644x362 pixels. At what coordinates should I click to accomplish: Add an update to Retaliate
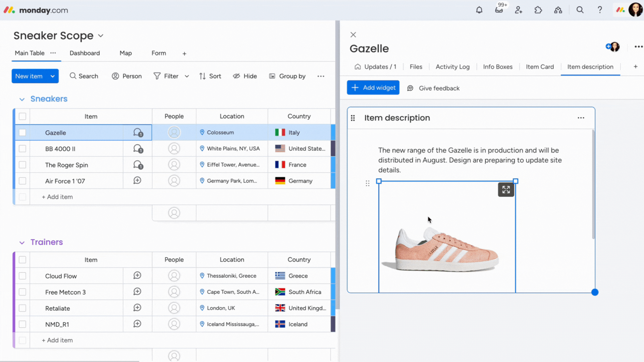click(x=137, y=308)
